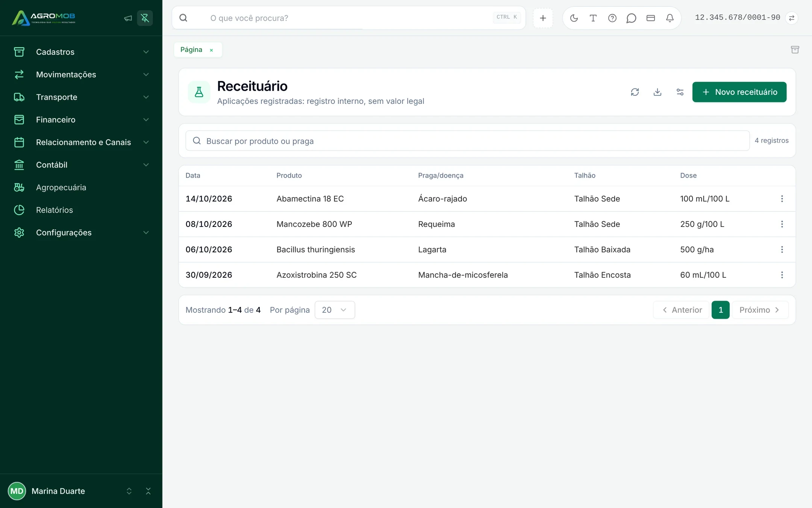Click the Data column header
The width and height of the screenshot is (812, 508).
[193, 175]
